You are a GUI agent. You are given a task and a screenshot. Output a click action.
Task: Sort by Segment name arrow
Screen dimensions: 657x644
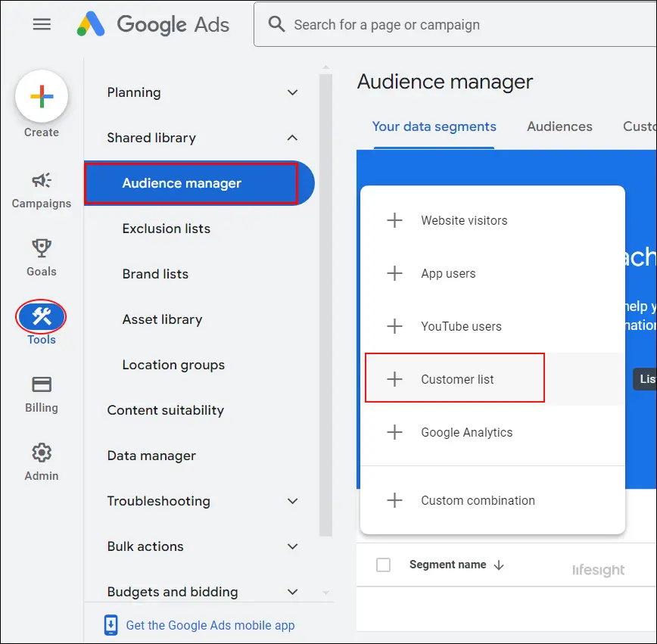(x=499, y=565)
